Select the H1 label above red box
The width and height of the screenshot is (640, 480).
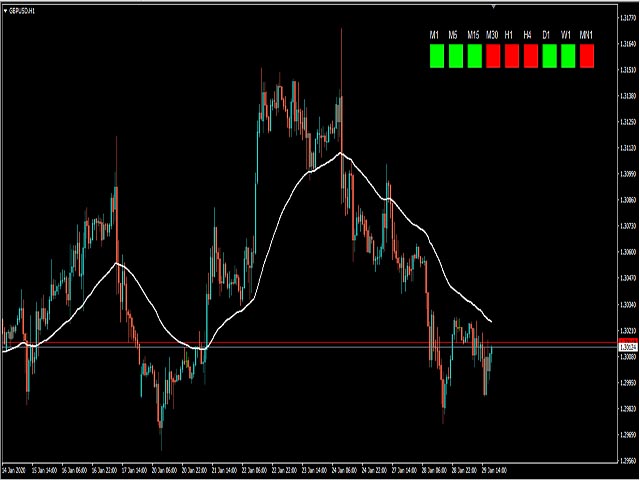[509, 35]
